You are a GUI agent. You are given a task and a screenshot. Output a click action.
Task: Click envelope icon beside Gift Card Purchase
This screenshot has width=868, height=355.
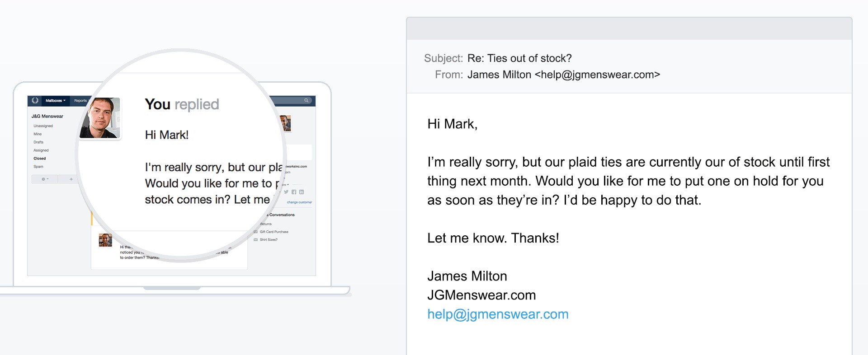[256, 232]
